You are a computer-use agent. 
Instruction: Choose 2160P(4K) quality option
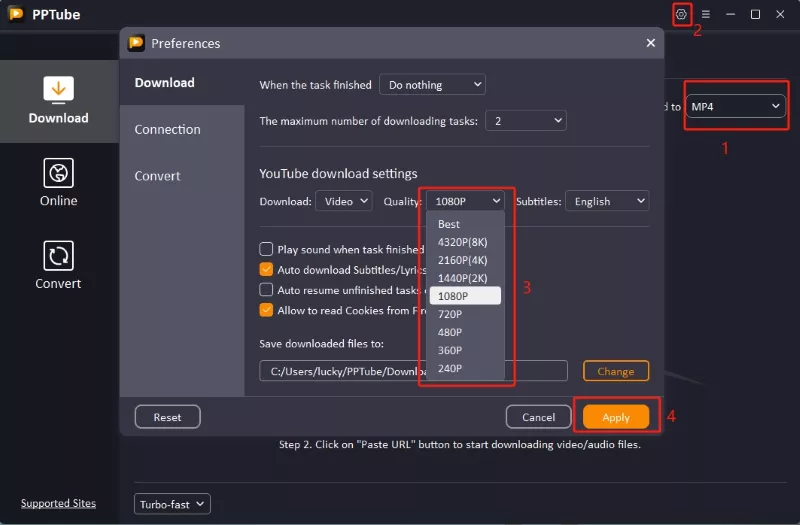(463, 260)
